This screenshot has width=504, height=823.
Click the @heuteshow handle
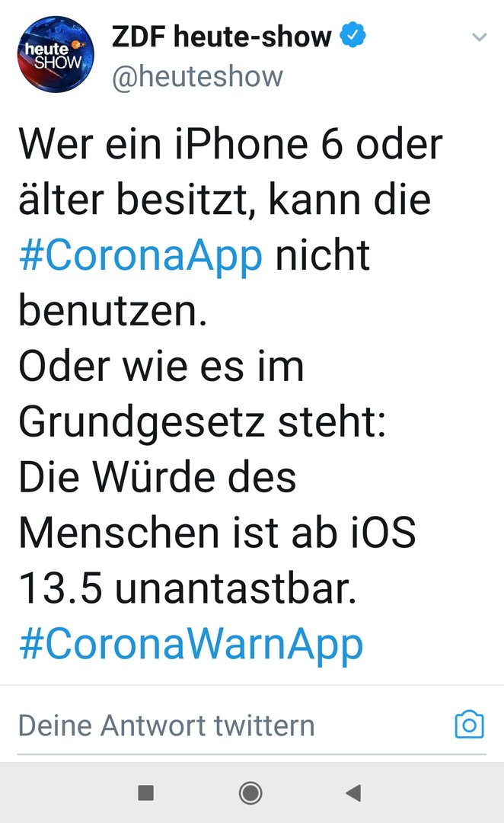pyautogui.click(x=197, y=77)
